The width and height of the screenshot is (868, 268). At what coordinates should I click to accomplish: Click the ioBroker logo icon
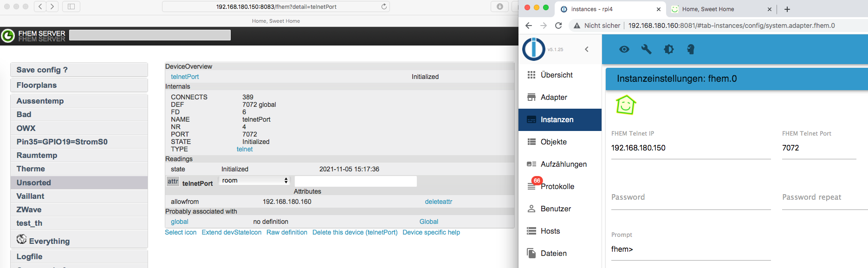click(x=534, y=49)
